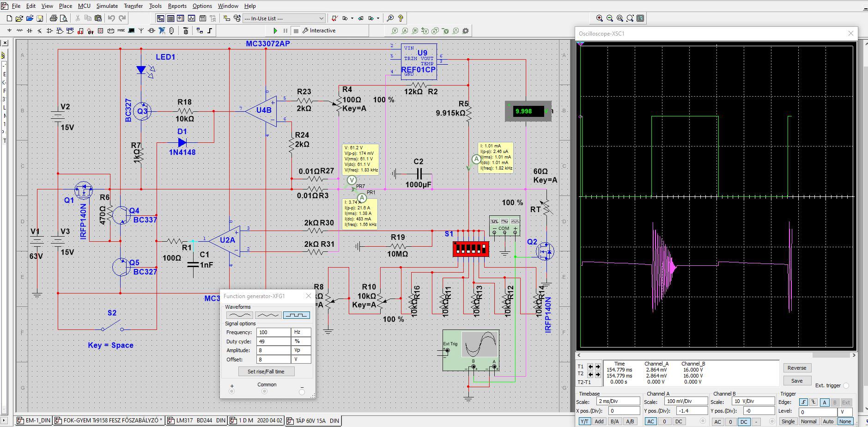Open the In-Use List dropdown

coord(321,18)
